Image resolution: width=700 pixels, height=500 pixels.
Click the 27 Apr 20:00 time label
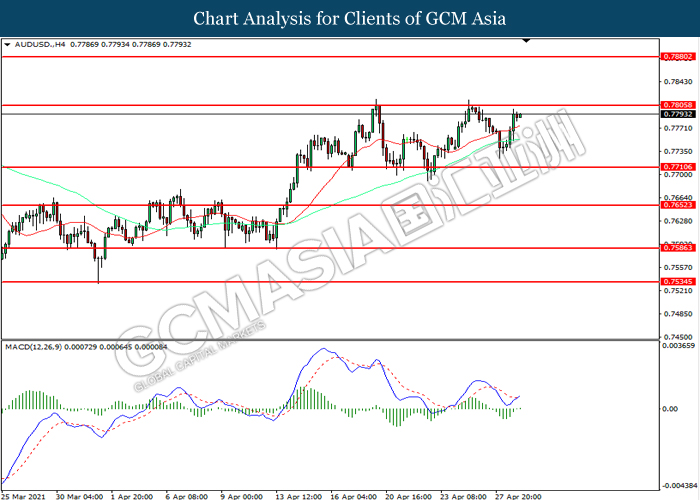pyautogui.click(x=518, y=496)
